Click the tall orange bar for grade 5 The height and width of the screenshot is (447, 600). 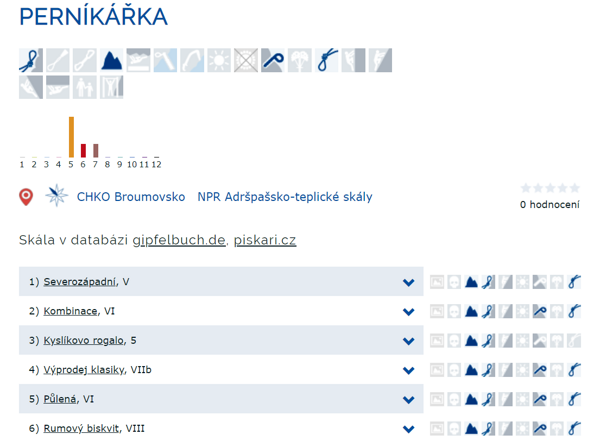coord(71,137)
